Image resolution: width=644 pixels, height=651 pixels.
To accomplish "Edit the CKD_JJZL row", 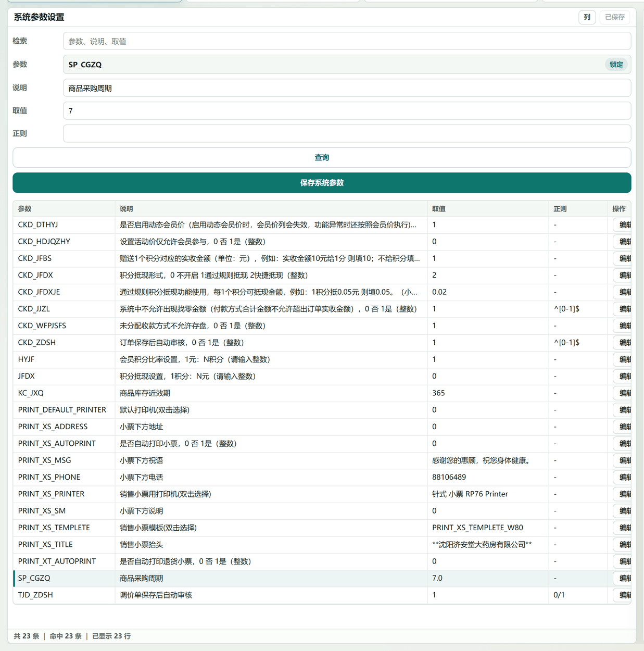I will pos(622,309).
